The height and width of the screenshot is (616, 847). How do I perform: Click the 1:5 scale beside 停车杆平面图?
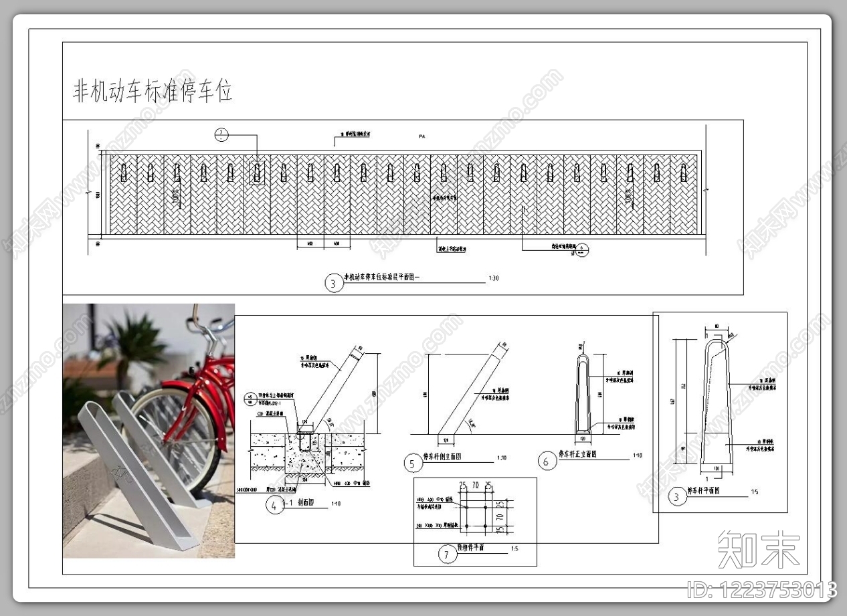pyautogui.click(x=755, y=492)
